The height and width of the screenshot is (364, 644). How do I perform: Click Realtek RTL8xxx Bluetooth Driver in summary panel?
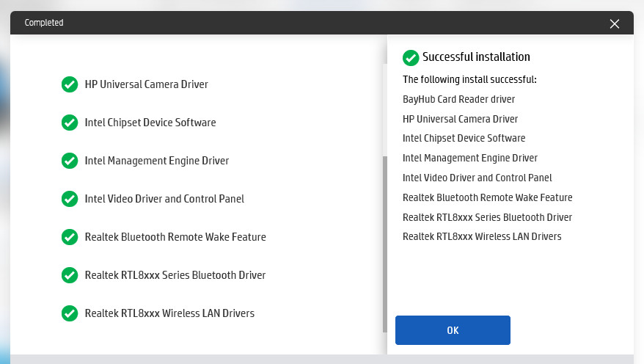point(487,217)
